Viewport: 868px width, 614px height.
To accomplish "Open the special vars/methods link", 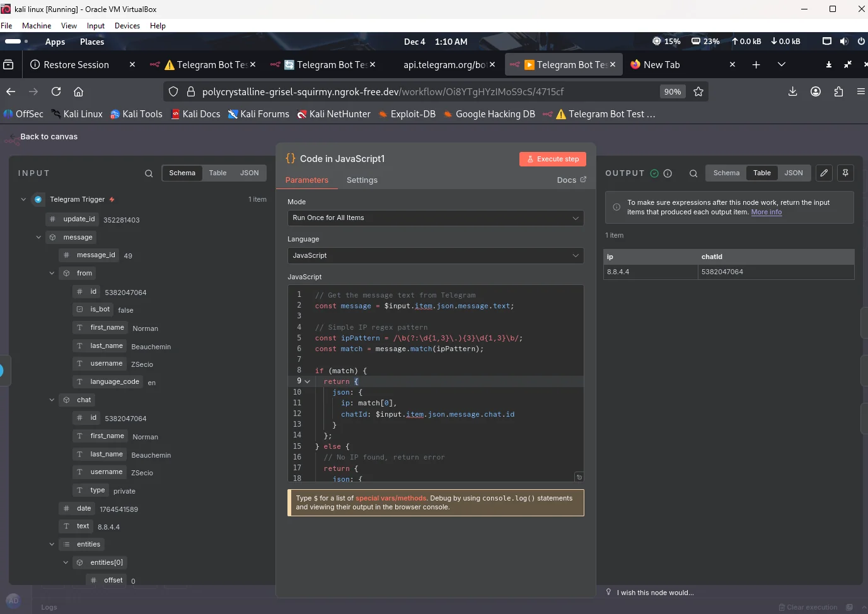I will (x=391, y=498).
